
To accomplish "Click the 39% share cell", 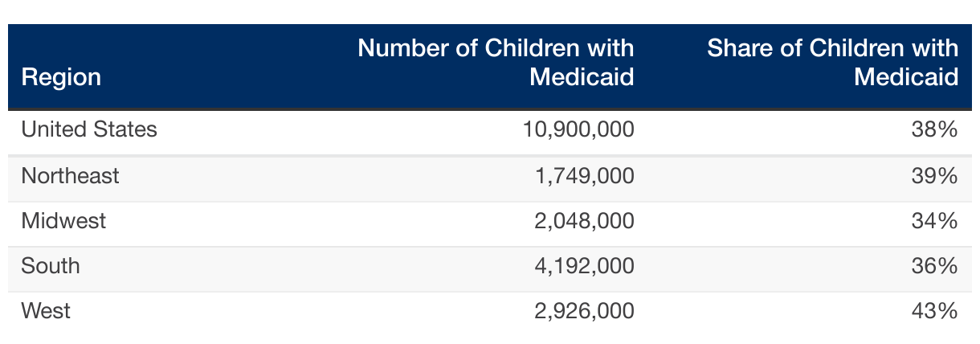I will click(937, 175).
